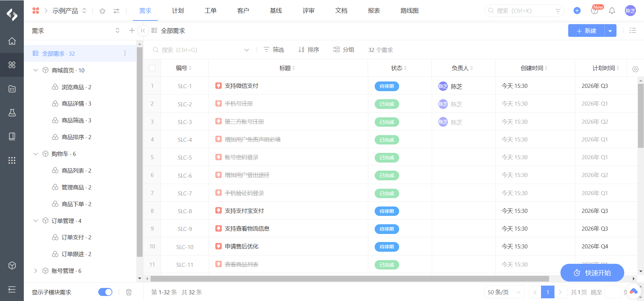
Task: Open the recycle bin icon
Action: (x=129, y=292)
